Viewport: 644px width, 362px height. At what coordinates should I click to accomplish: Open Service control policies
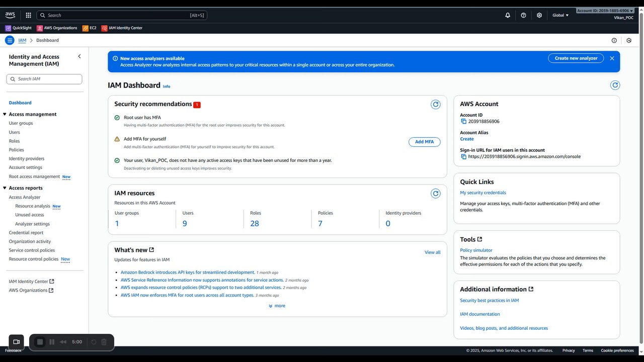[32, 250]
